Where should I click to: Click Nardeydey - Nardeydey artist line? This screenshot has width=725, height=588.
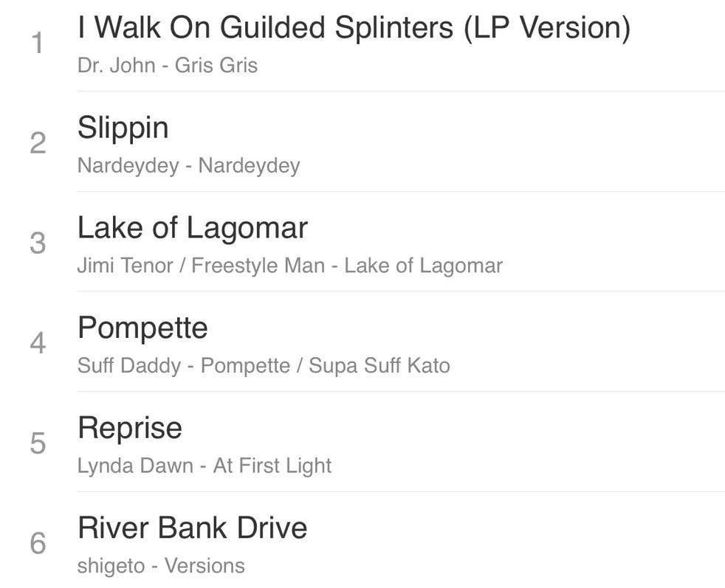tap(189, 165)
